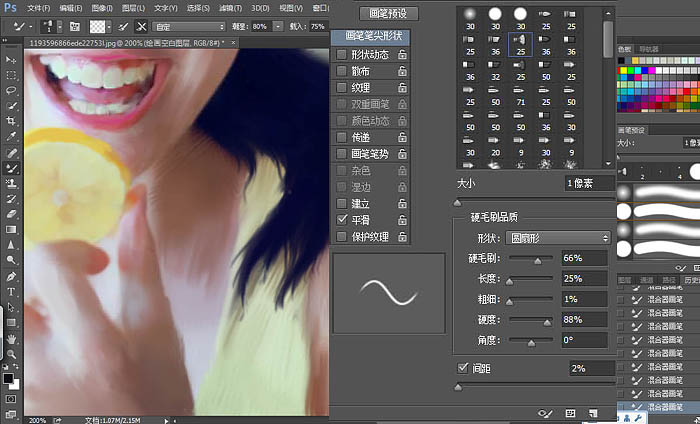Open the 潮湿 80% dropdown arrow
Image resolution: width=700 pixels, height=424 pixels.
[278, 27]
